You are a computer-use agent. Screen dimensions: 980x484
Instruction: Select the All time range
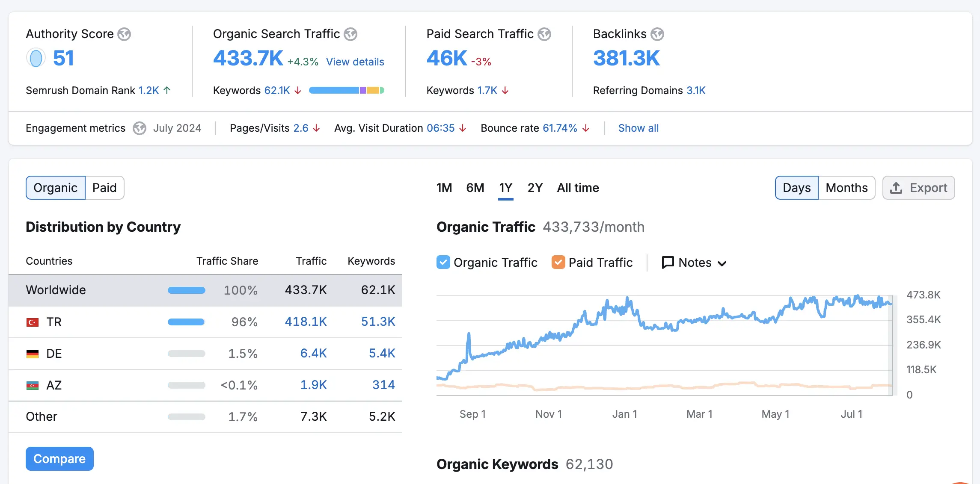click(x=578, y=188)
